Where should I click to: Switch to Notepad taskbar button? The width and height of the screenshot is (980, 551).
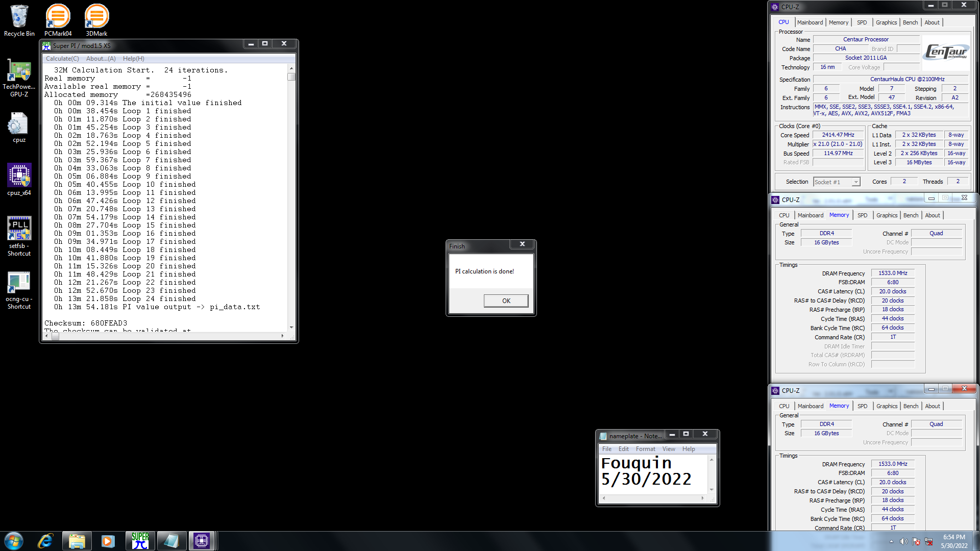171,541
